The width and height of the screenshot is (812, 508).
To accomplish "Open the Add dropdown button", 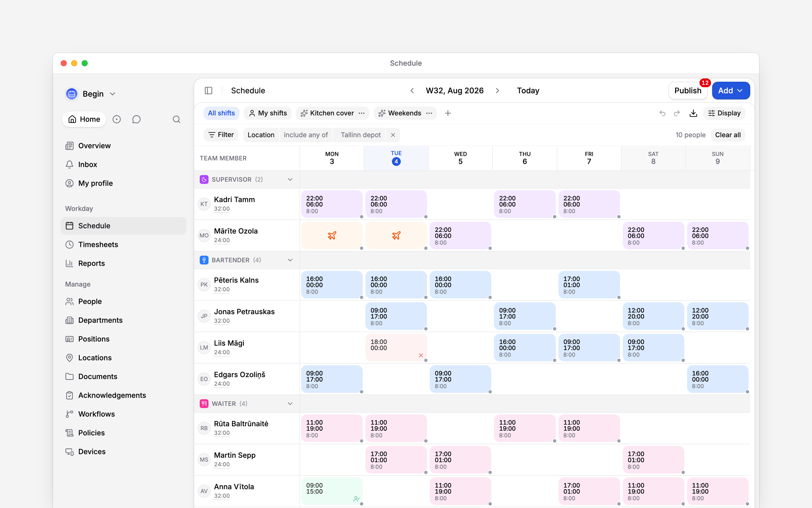I will point(731,90).
